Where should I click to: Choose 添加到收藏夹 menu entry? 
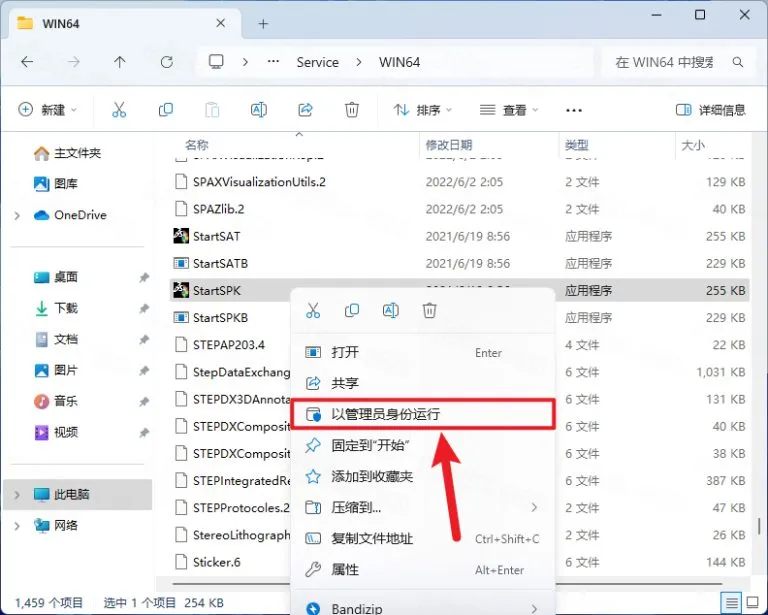pos(422,476)
